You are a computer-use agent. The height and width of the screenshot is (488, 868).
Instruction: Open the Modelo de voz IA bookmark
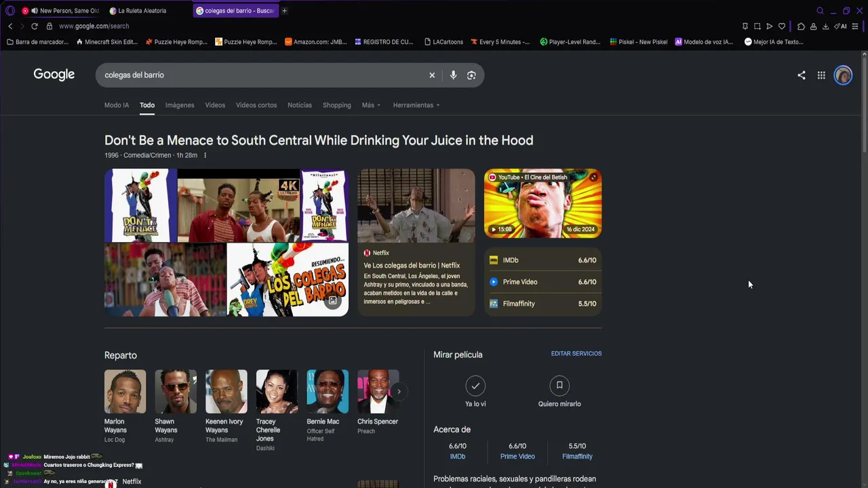pos(704,42)
